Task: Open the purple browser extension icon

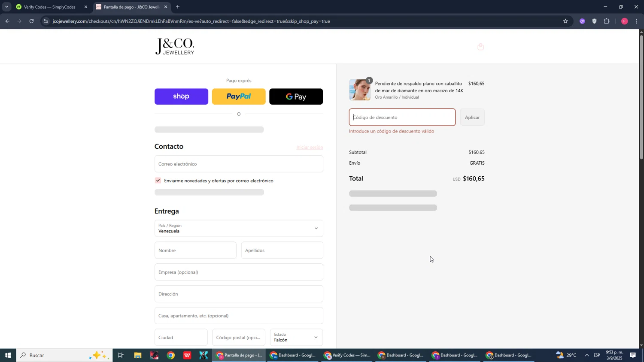Action: pyautogui.click(x=582, y=21)
